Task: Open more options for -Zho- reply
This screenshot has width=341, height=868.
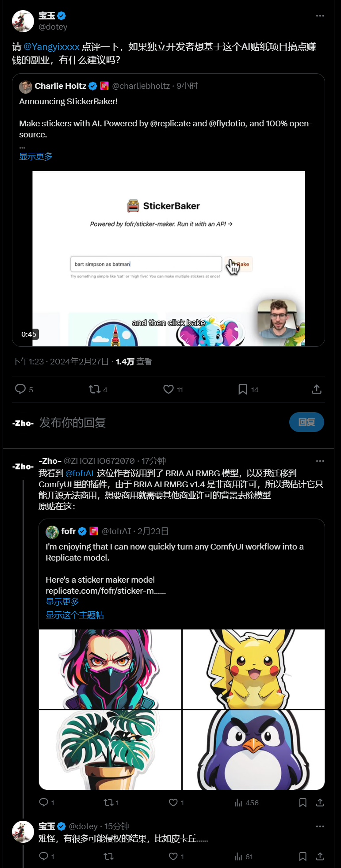Action: [x=320, y=461]
